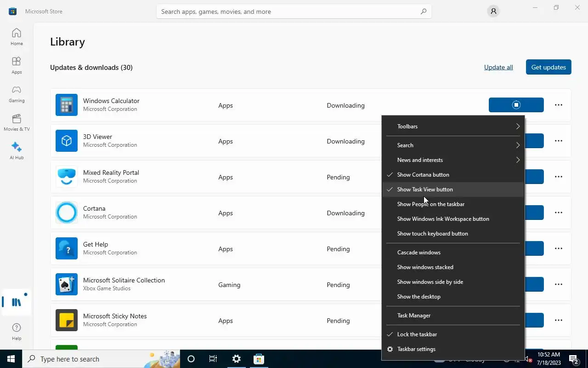The width and height of the screenshot is (588, 368).
Task: Enable Show Windows Ink Workspace button
Action: 453,218
